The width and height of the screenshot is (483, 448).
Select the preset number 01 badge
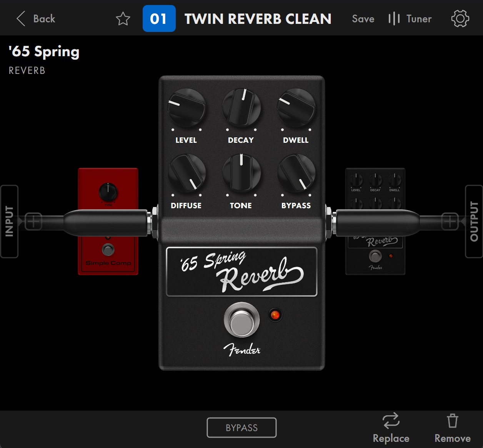(x=159, y=18)
